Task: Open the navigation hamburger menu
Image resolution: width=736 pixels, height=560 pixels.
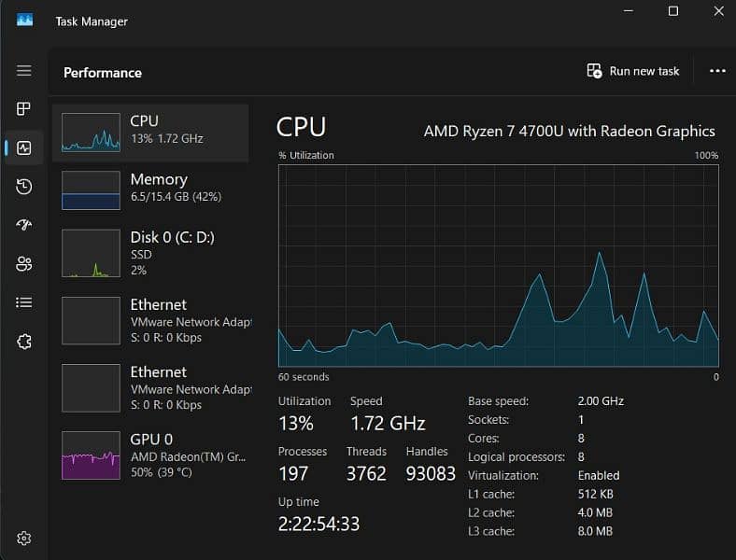Action: [24, 71]
